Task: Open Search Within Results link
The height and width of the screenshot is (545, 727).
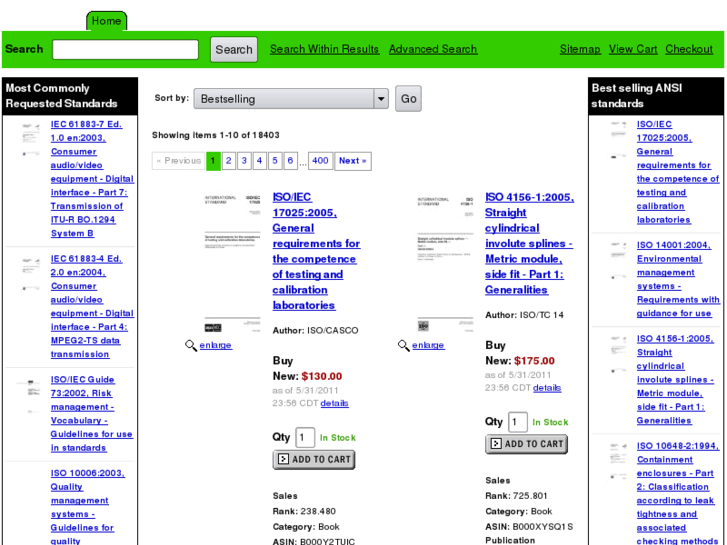Action: [324, 49]
